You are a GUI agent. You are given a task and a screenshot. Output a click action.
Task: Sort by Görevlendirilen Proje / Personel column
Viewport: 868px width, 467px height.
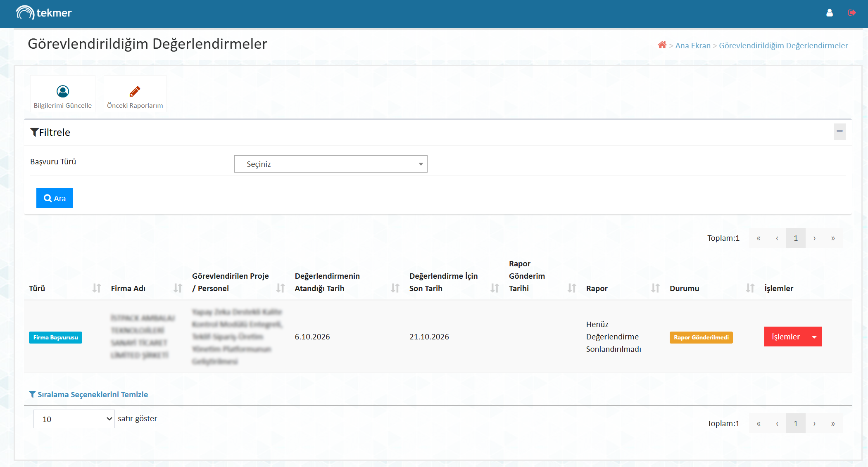point(281,288)
